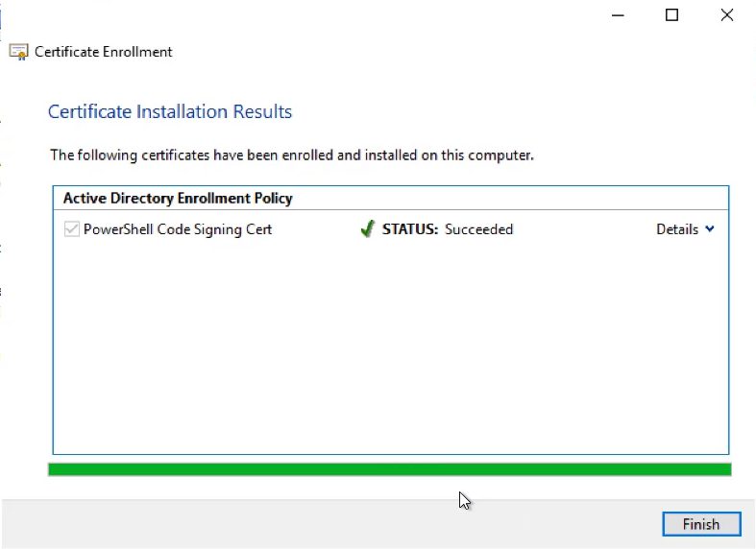Click the 'Certificate Enrollment' title text
This screenshot has height=549, width=756.
tap(103, 52)
